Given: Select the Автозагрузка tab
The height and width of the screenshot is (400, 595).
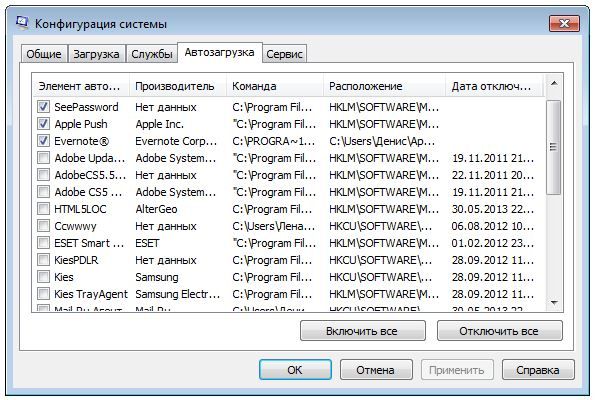Looking at the screenshot, I should pyautogui.click(x=219, y=52).
